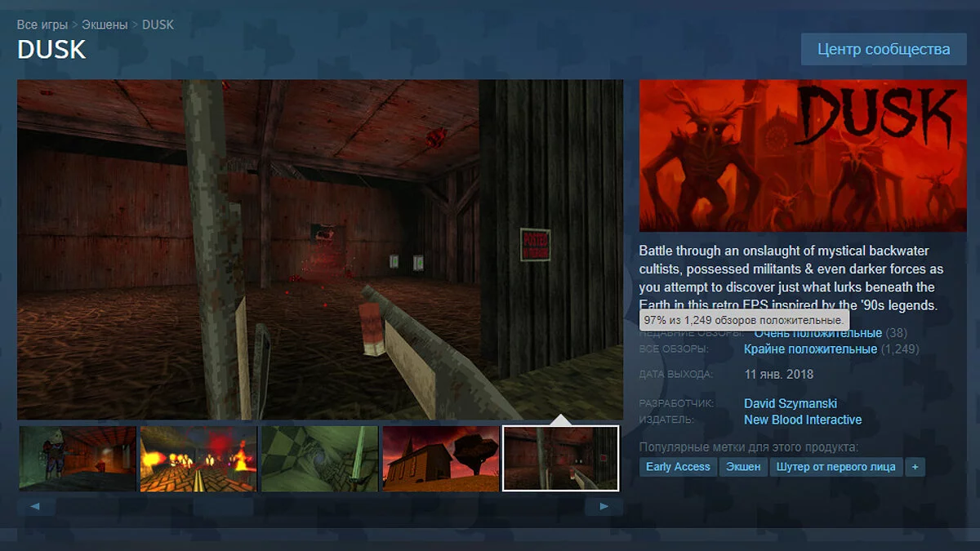Select the fourth thumbnail with red sky house
Image resolution: width=980 pixels, height=551 pixels.
[x=440, y=459]
